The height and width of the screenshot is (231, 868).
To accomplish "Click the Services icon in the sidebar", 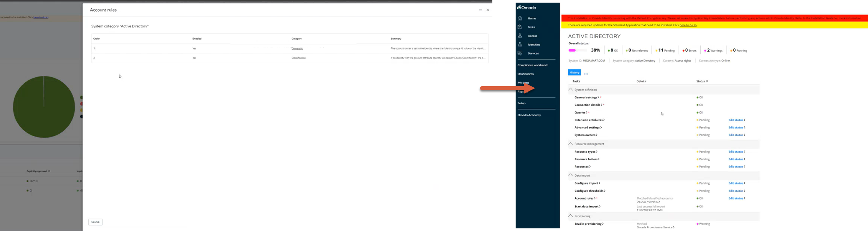I will point(520,53).
